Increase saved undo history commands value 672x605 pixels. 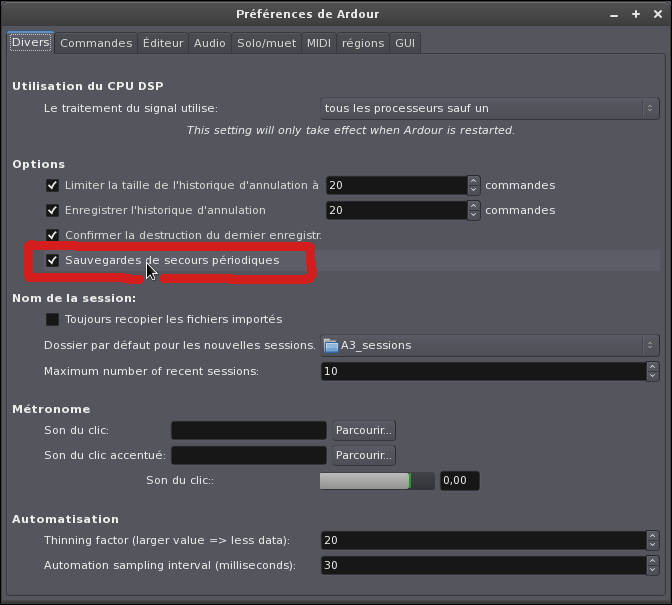point(474,206)
